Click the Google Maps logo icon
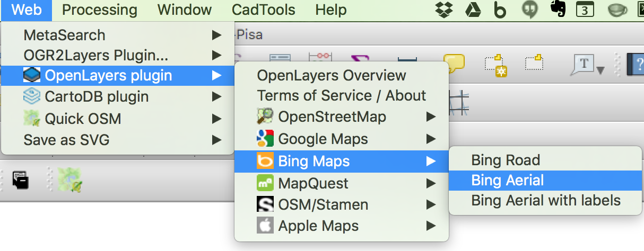This screenshot has width=644, height=251. point(265,139)
